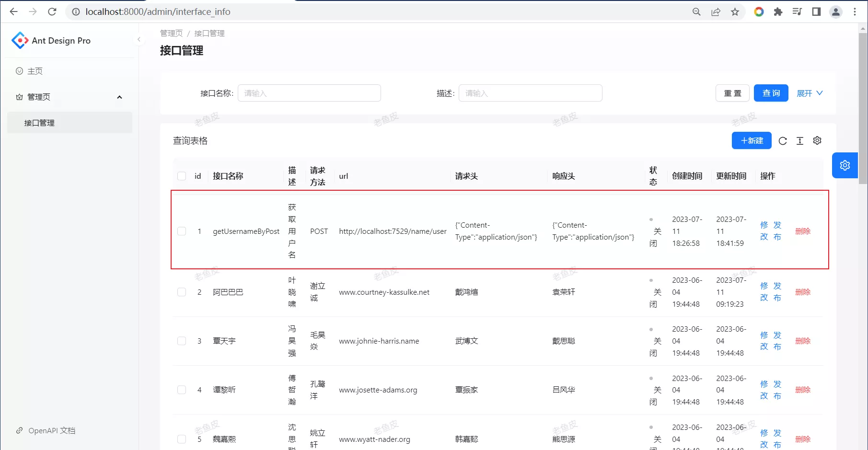Click 接口管理 in the breadcrumb
868x450 pixels.
[x=209, y=33]
